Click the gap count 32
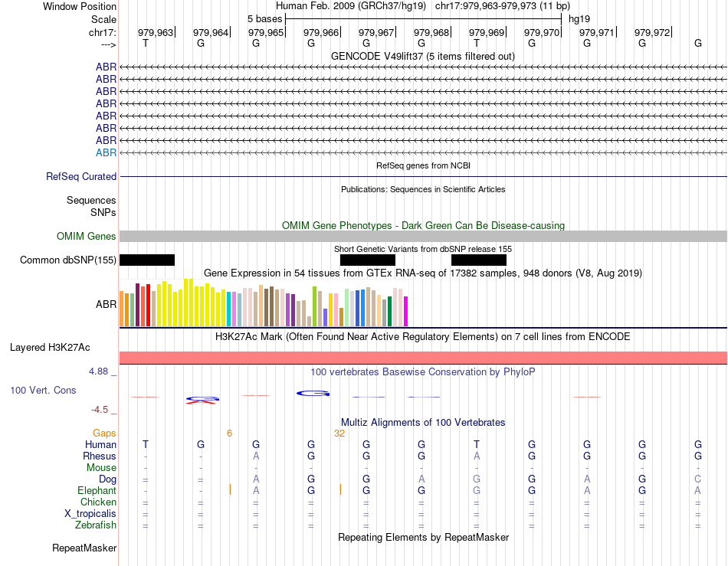 click(x=339, y=433)
